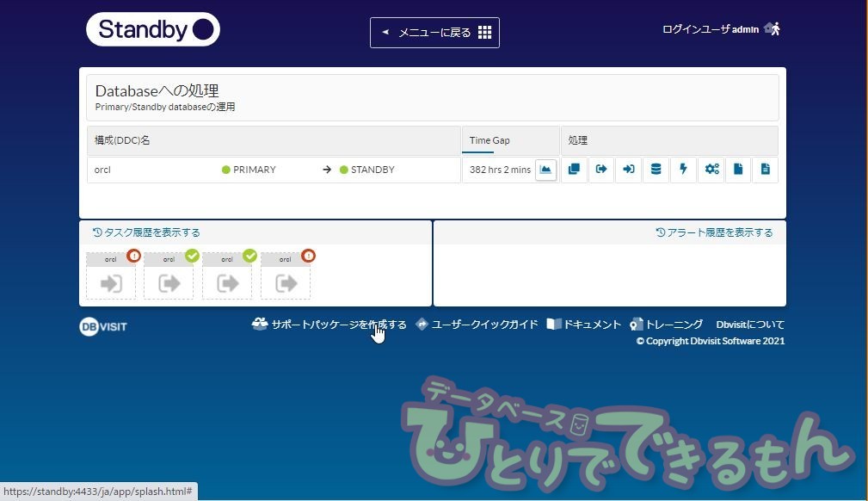Click the blank document action icon
Screen dimensions: 868x501
(x=738, y=170)
